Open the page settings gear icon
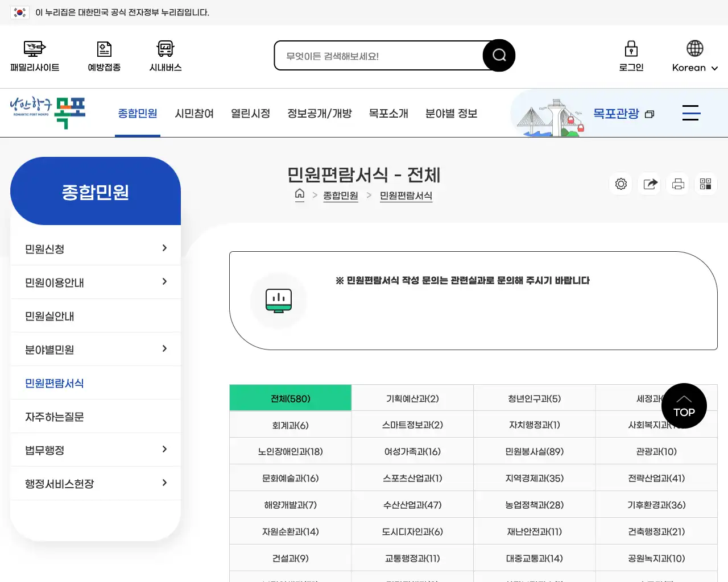The image size is (728, 582). click(x=621, y=184)
